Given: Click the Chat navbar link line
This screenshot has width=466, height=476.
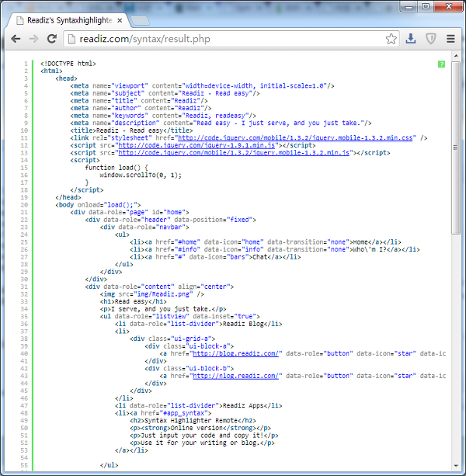Looking at the screenshot, I should tap(215, 257).
